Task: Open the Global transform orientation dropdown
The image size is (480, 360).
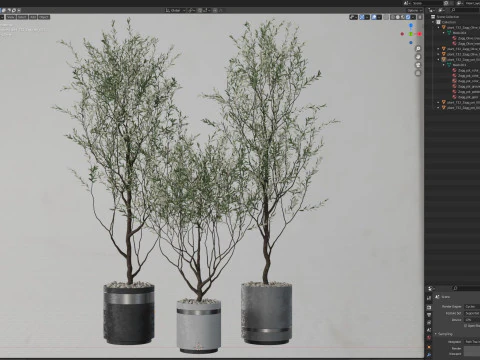Action: [175, 10]
